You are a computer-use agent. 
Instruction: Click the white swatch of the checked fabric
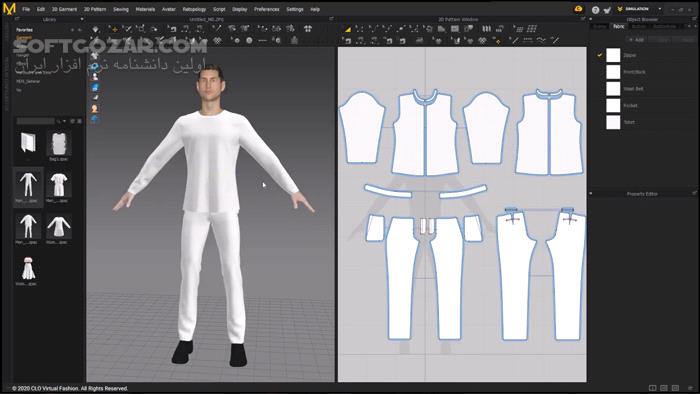[x=613, y=55]
